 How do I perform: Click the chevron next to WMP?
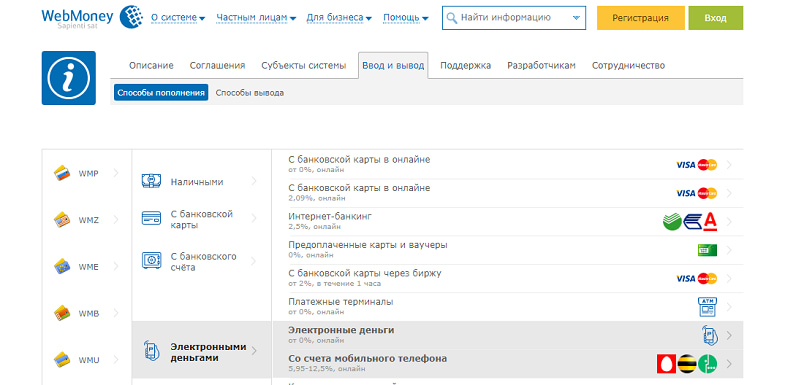point(116,173)
